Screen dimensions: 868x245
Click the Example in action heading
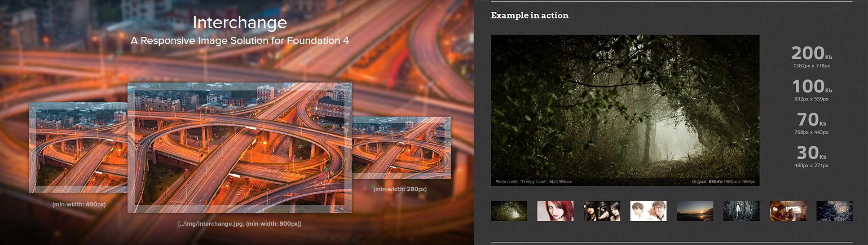(x=530, y=15)
